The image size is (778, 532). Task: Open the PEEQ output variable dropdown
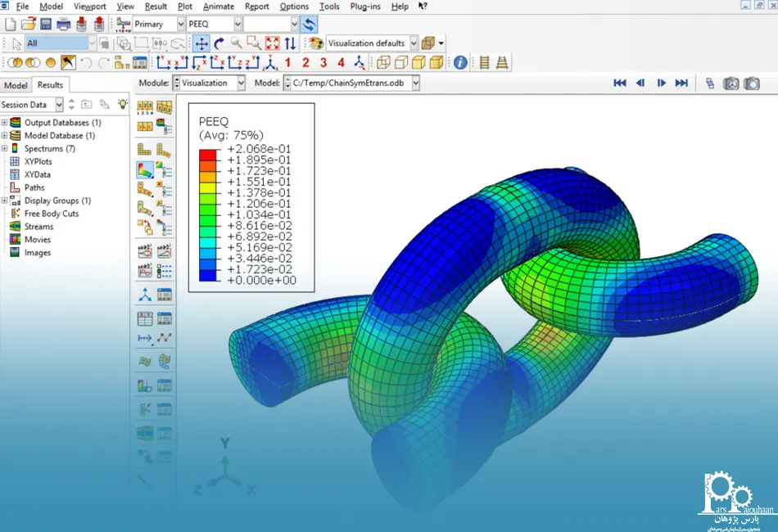point(237,25)
